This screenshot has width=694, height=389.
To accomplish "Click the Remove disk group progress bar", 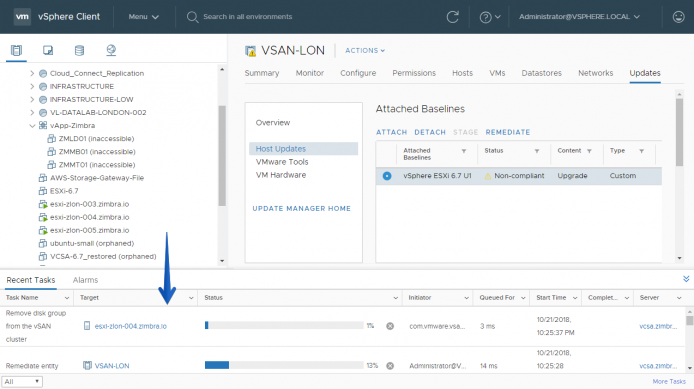I will (284, 326).
